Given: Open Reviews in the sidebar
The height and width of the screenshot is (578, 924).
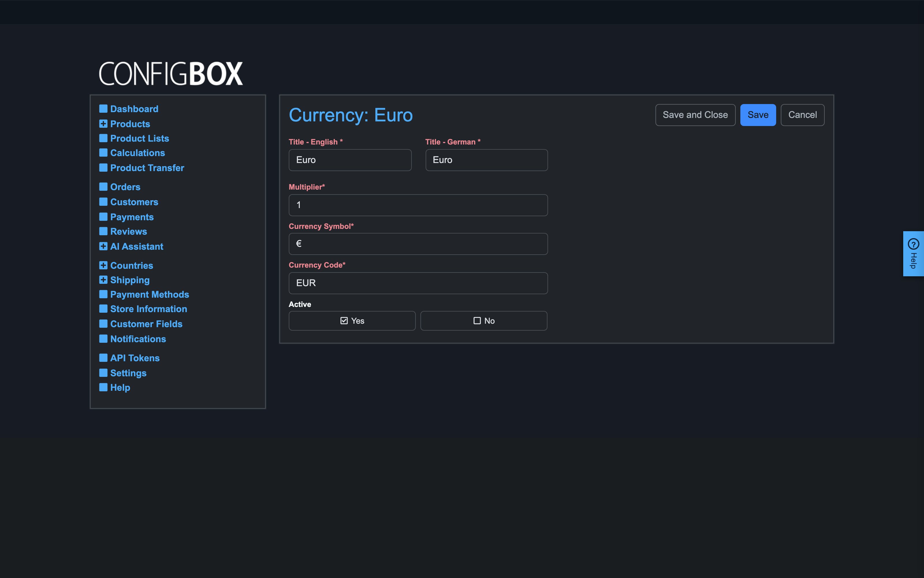Looking at the screenshot, I should click(129, 232).
